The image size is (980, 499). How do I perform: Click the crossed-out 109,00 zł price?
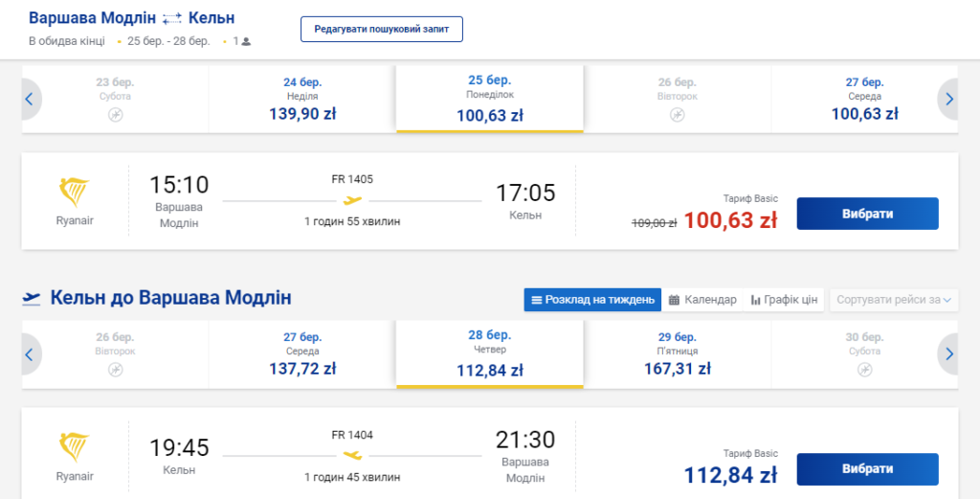pos(655,222)
